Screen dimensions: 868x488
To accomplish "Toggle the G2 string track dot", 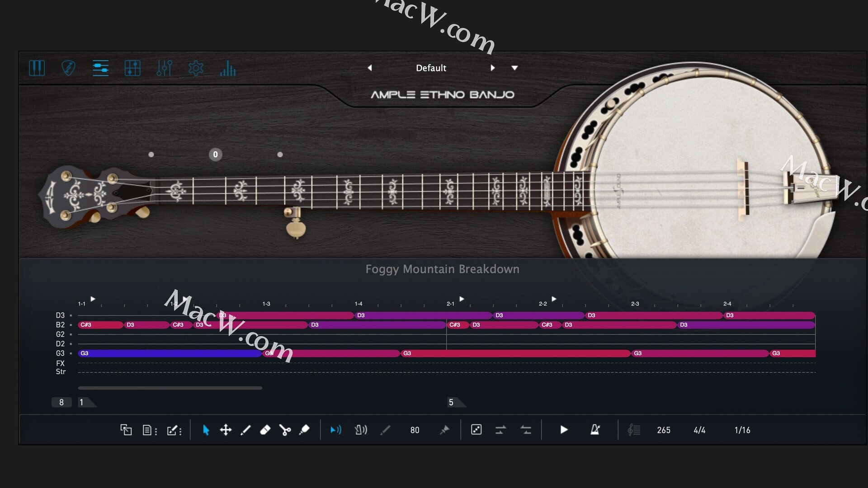I will coord(71,334).
